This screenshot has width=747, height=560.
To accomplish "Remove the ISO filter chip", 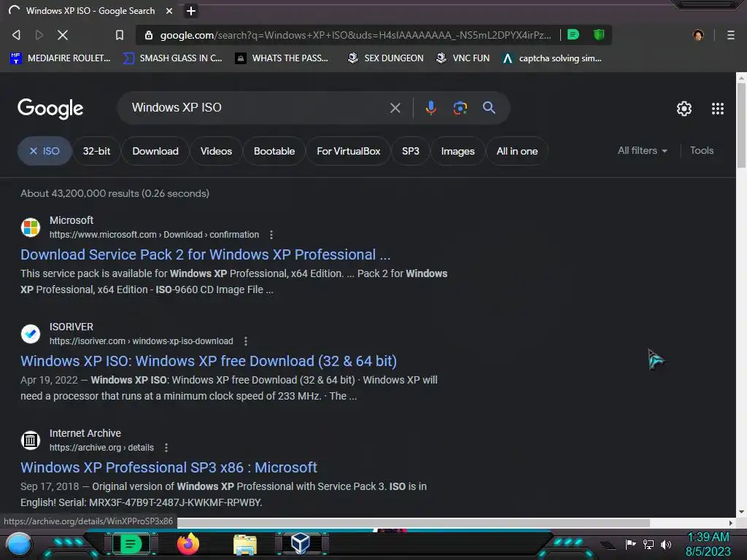I will click(44, 151).
